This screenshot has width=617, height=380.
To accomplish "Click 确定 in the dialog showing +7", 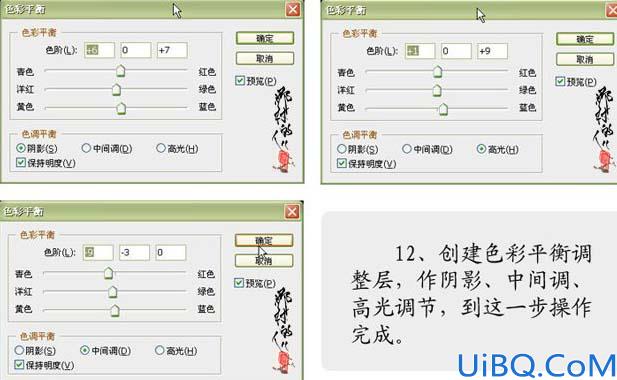I will 265,38.
